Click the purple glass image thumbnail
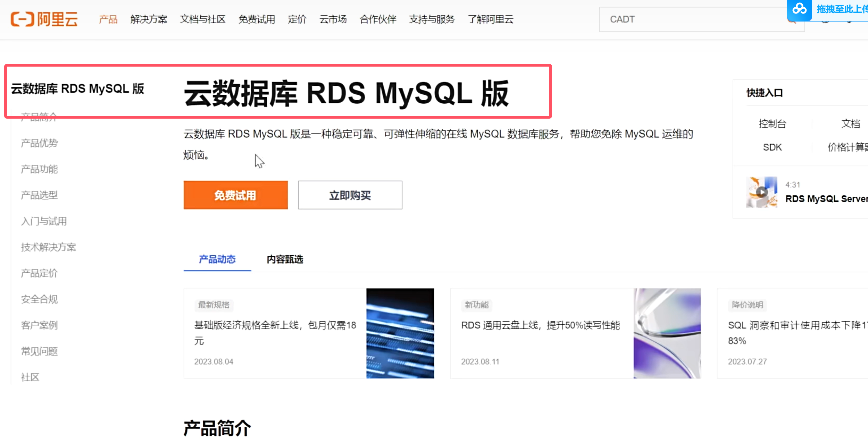This screenshot has width=868, height=444. tap(667, 333)
